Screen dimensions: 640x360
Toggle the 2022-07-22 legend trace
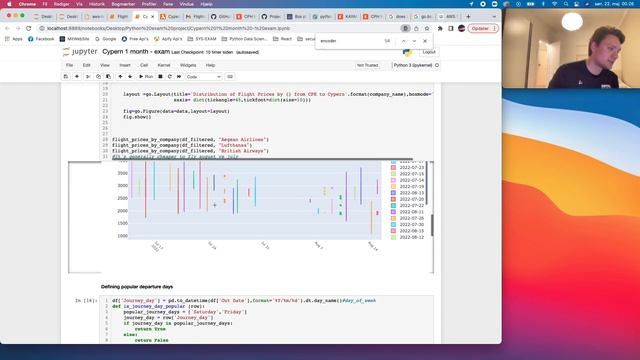[407, 206]
